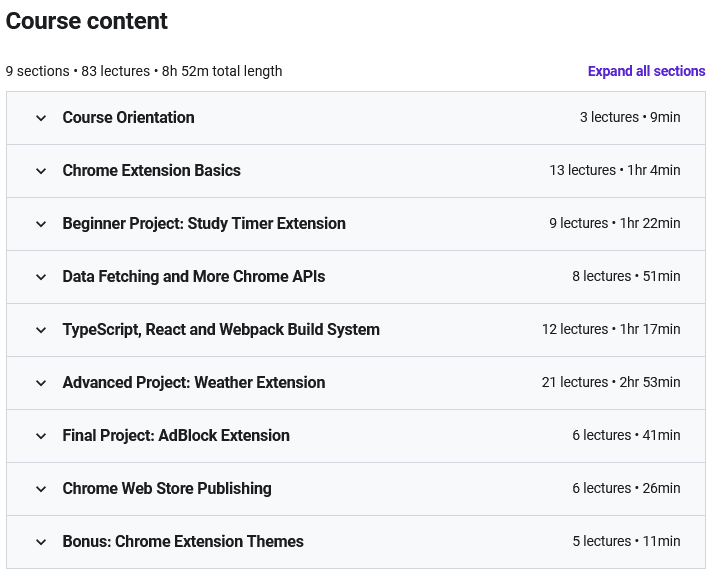Expand Final Project AdBlock chevron
713x576 pixels.
pyautogui.click(x=41, y=436)
